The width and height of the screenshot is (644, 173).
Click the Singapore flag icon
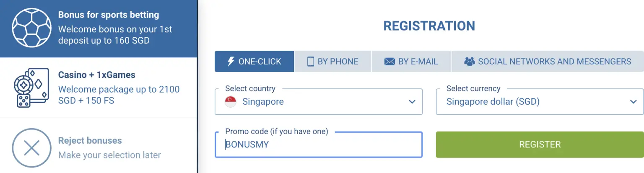[x=230, y=101]
